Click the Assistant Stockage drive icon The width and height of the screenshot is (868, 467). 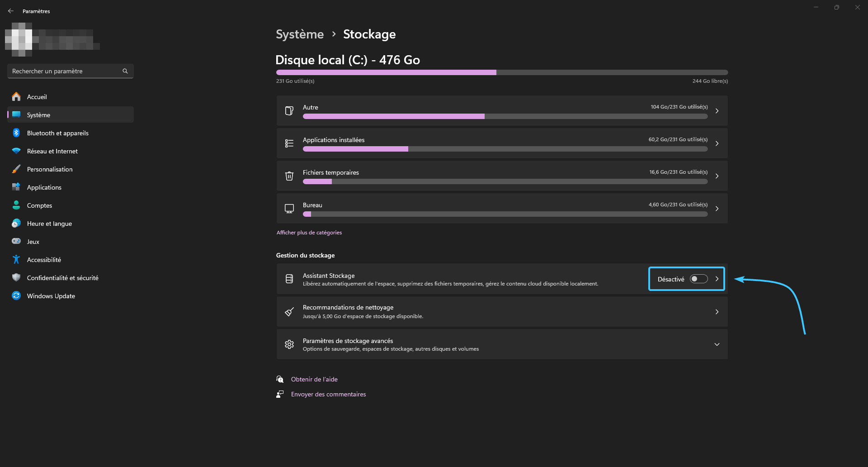(289, 279)
